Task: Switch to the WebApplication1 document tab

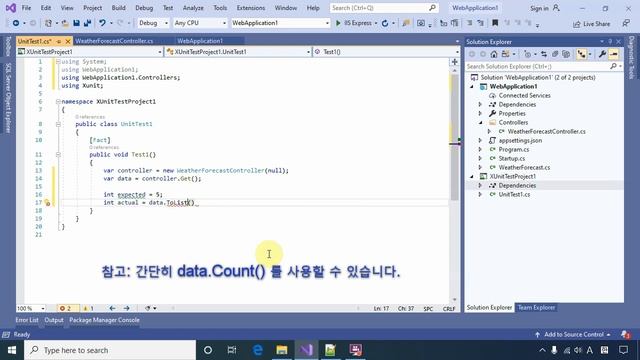Action: point(200,41)
